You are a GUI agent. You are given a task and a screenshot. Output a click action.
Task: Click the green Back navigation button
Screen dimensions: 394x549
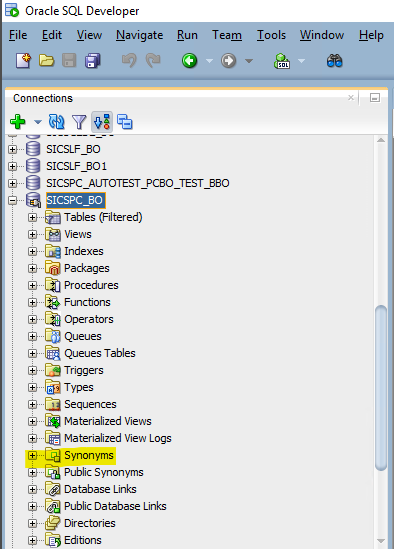[x=189, y=61]
